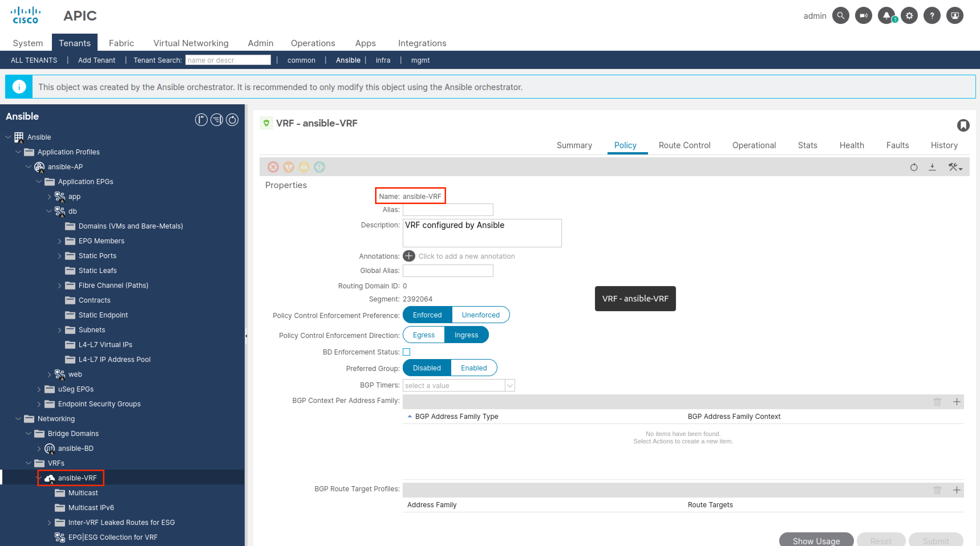Toggle Policy Control Direction to Egress

[x=424, y=335]
